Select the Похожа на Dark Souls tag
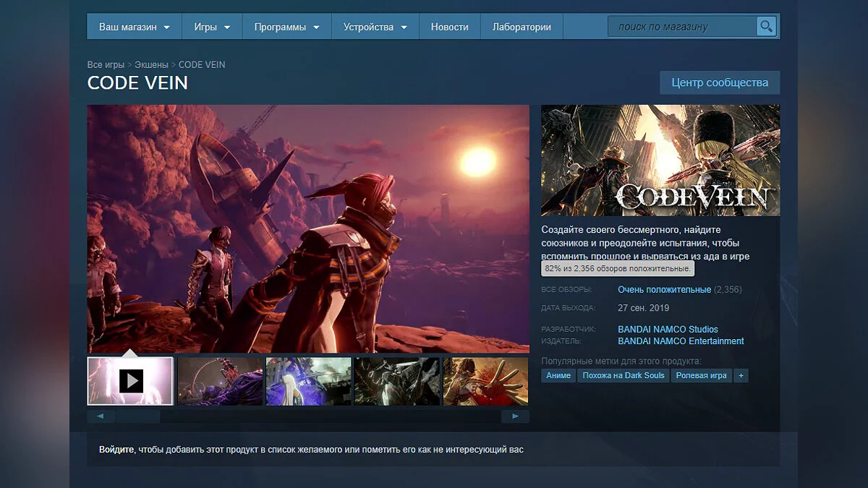This screenshot has height=488, width=868. (624, 375)
